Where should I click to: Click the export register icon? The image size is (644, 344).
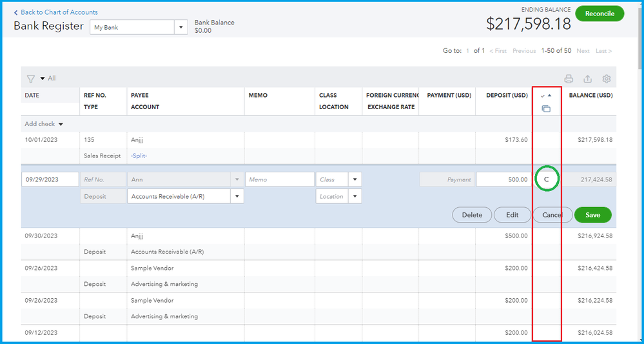587,79
